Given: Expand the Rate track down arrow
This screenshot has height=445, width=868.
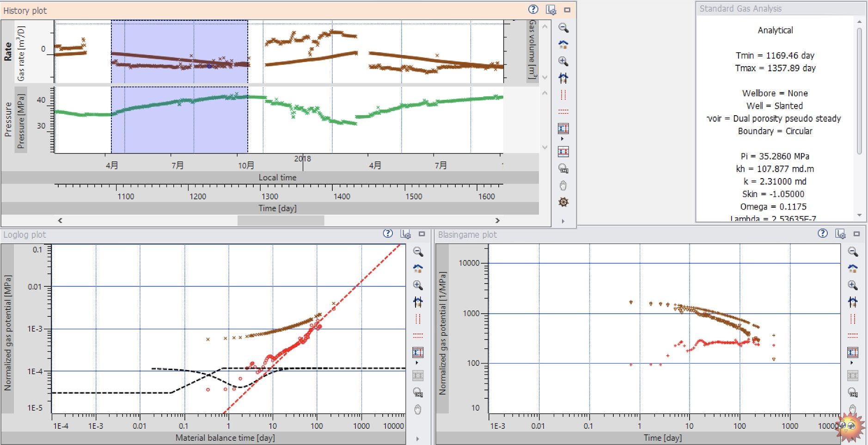Looking at the screenshot, I should [x=545, y=77].
